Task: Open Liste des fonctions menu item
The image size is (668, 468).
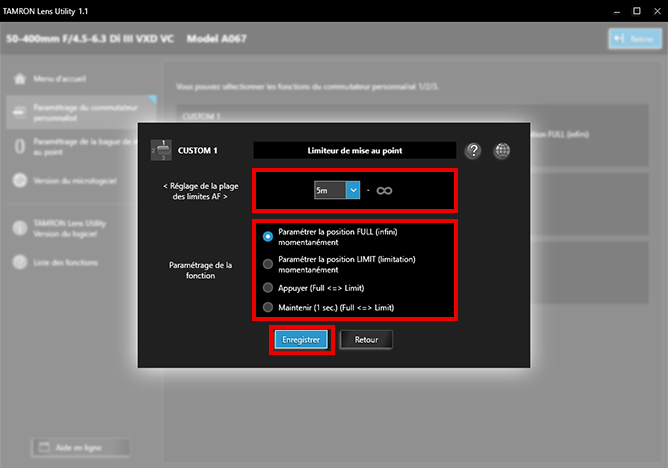Action: pos(66,263)
